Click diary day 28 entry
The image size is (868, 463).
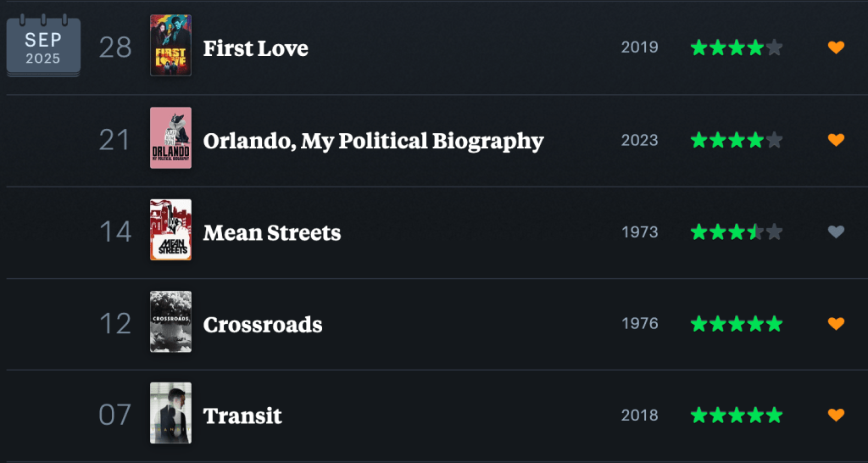[x=115, y=47]
